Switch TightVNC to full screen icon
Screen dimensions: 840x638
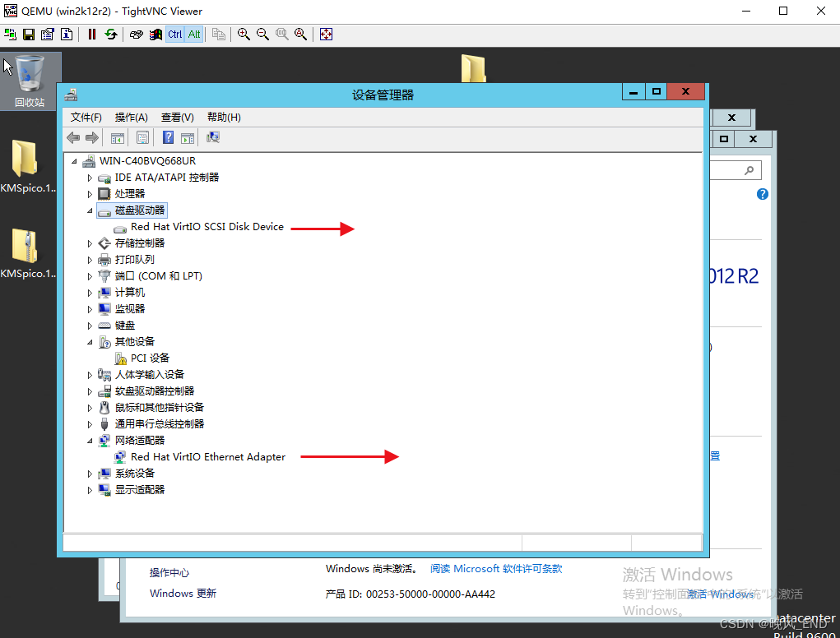pos(326,35)
